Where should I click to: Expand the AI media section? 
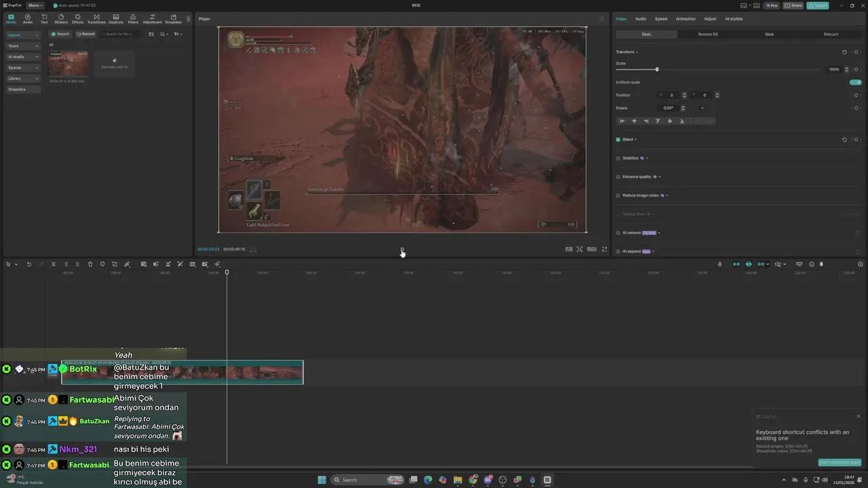[23, 57]
